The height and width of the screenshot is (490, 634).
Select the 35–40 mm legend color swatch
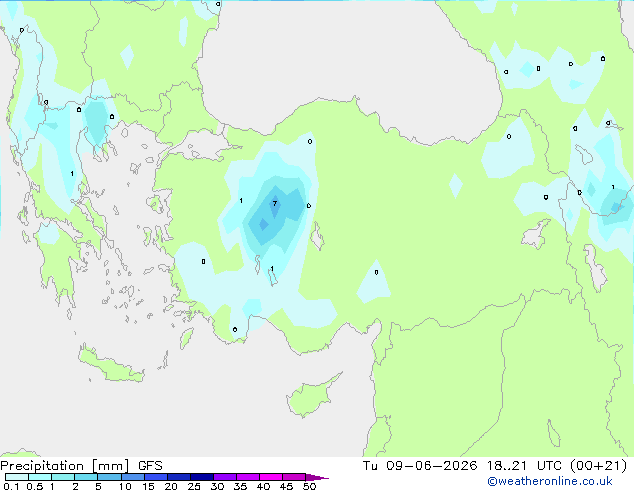[247, 477]
